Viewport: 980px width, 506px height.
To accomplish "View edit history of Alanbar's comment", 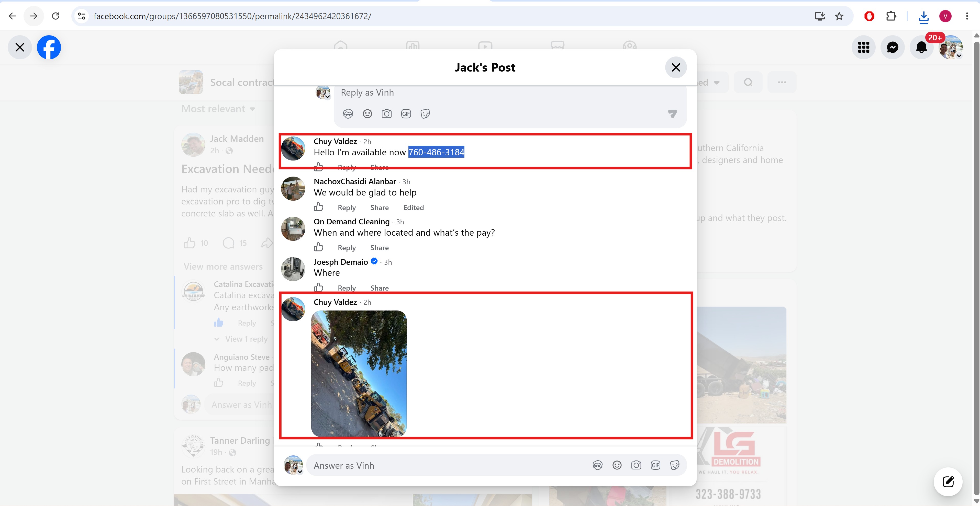I will [x=414, y=208].
